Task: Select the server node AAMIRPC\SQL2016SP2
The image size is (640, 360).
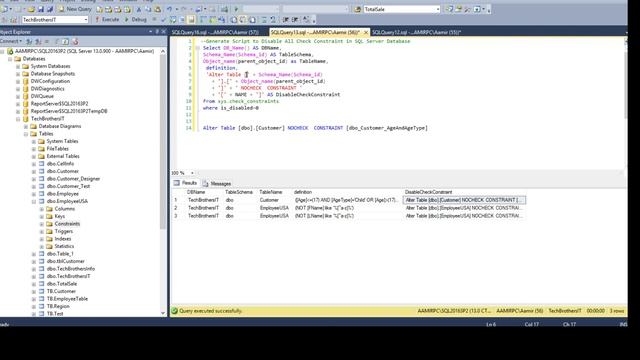Action: 84,51
